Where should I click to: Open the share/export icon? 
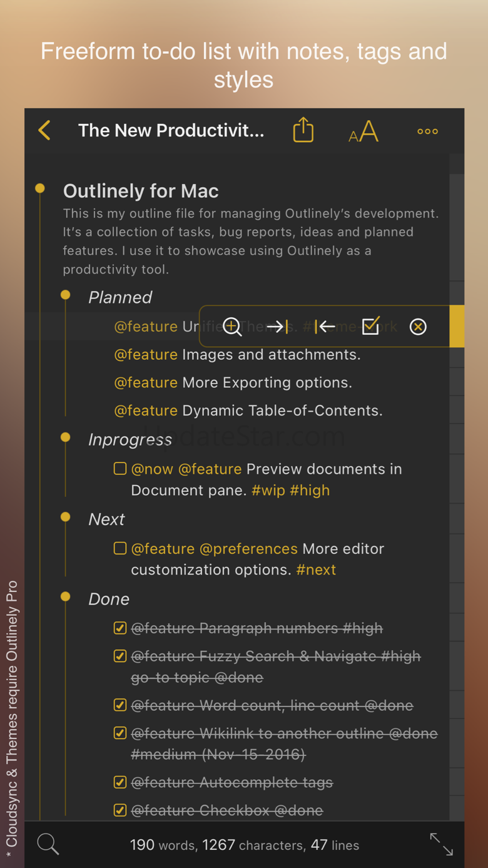coord(303,130)
